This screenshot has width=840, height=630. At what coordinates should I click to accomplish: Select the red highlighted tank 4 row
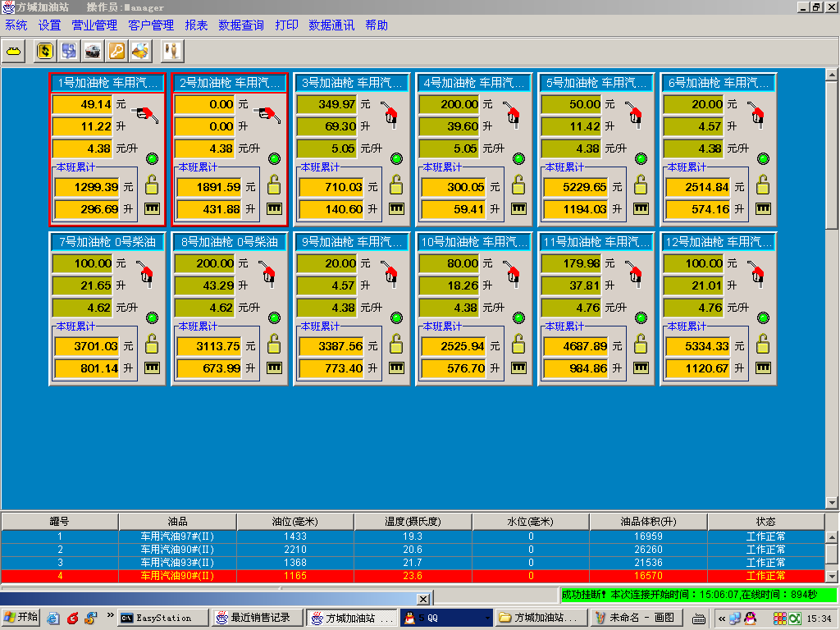click(413, 576)
